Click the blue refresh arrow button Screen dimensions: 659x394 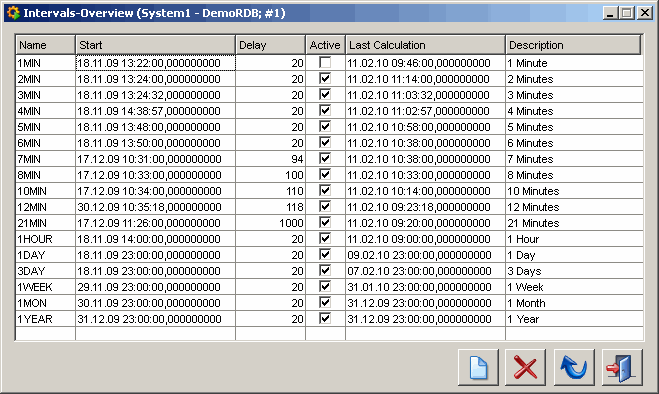coord(574,367)
